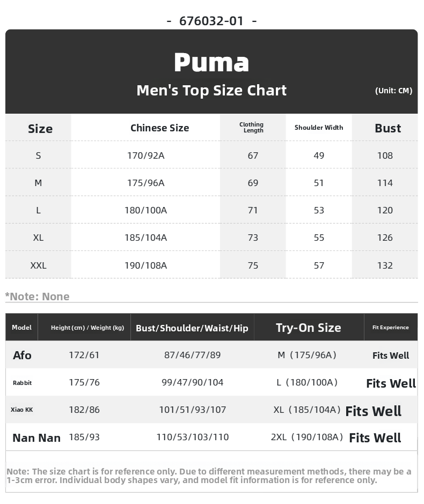424x504 pixels.
Task: Click the product code 676032-01
Action: point(211,21)
